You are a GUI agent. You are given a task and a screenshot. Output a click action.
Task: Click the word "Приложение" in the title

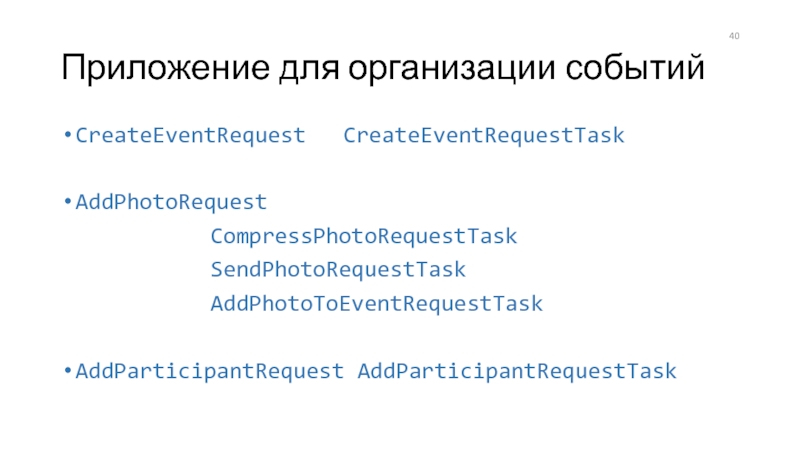point(165,68)
